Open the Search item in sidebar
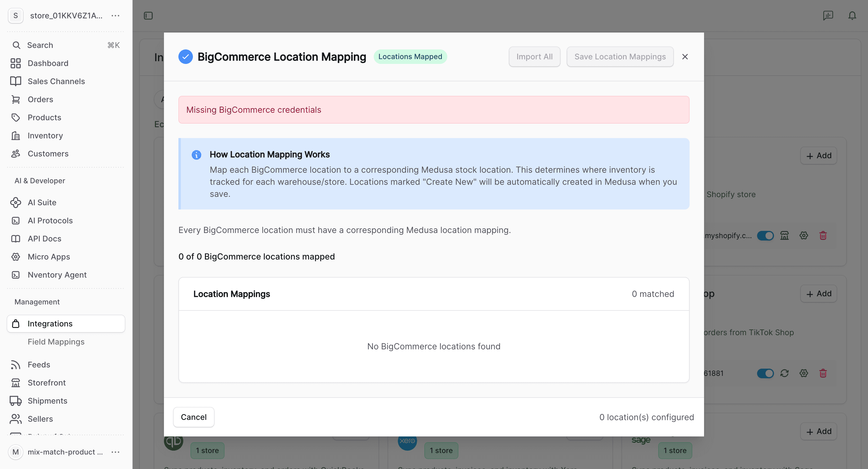The height and width of the screenshot is (469, 868). 66,45
